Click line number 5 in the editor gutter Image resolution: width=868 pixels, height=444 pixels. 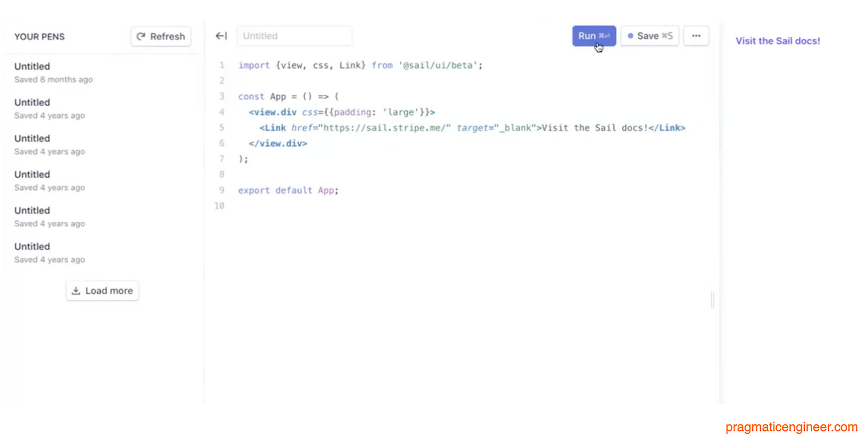pos(221,128)
